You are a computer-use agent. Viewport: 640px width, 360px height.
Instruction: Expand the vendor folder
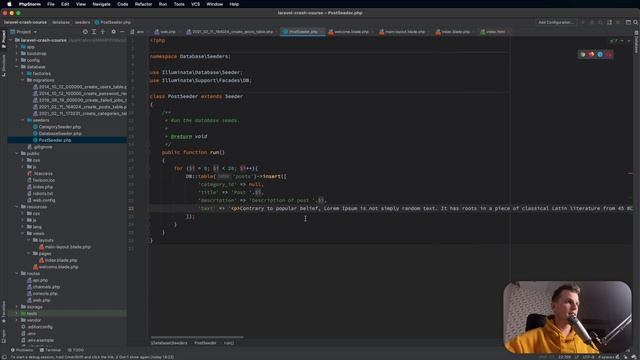[x=17, y=320]
